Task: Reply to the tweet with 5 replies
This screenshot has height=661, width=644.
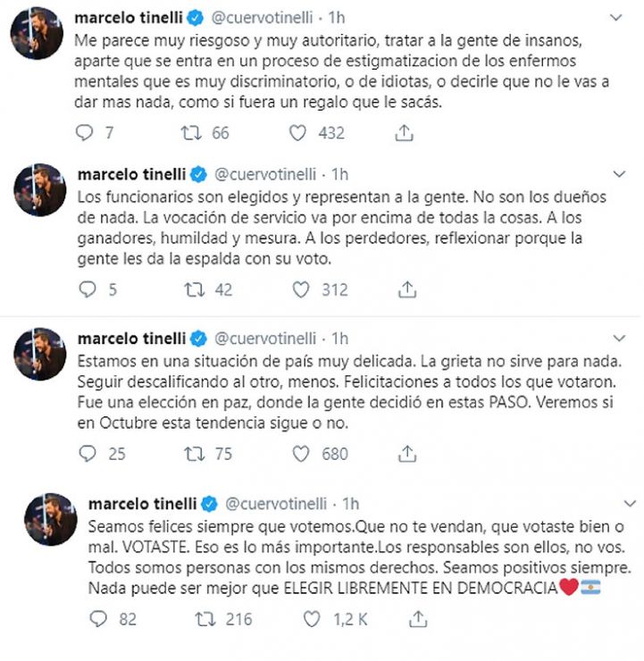Action: click(86, 289)
